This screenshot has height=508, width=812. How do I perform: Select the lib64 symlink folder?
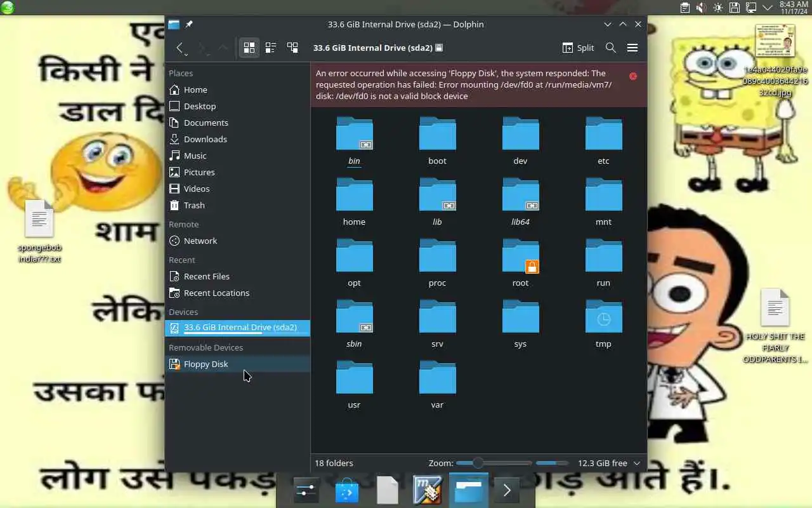520,195
